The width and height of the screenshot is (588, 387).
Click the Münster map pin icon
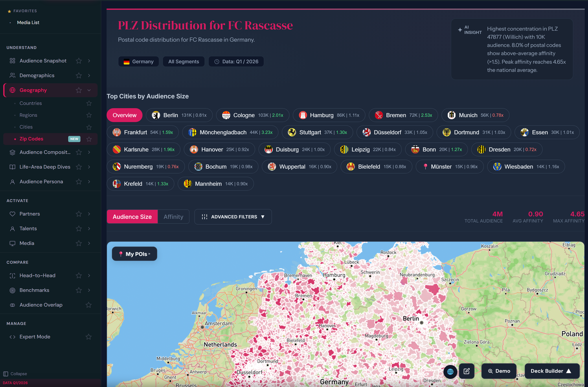click(x=425, y=166)
